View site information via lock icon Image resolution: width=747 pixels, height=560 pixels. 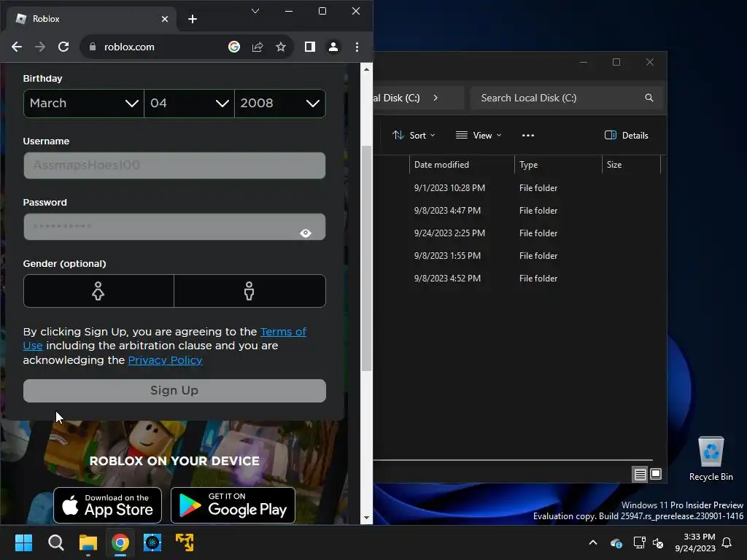pos(93,47)
